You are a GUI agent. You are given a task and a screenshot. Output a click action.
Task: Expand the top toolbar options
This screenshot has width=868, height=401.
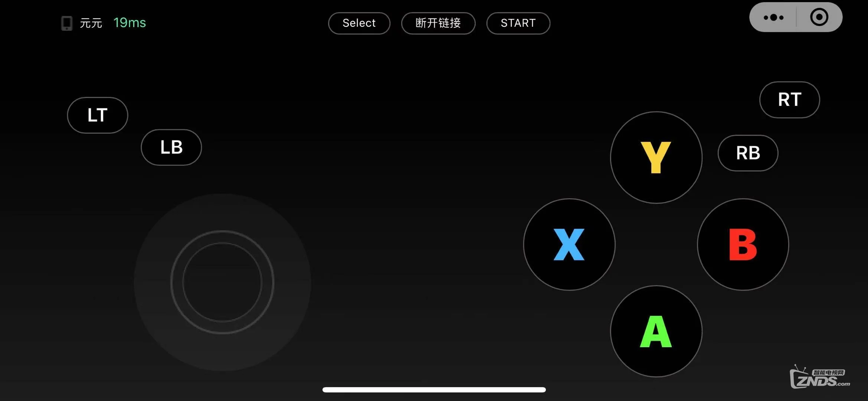point(773,17)
